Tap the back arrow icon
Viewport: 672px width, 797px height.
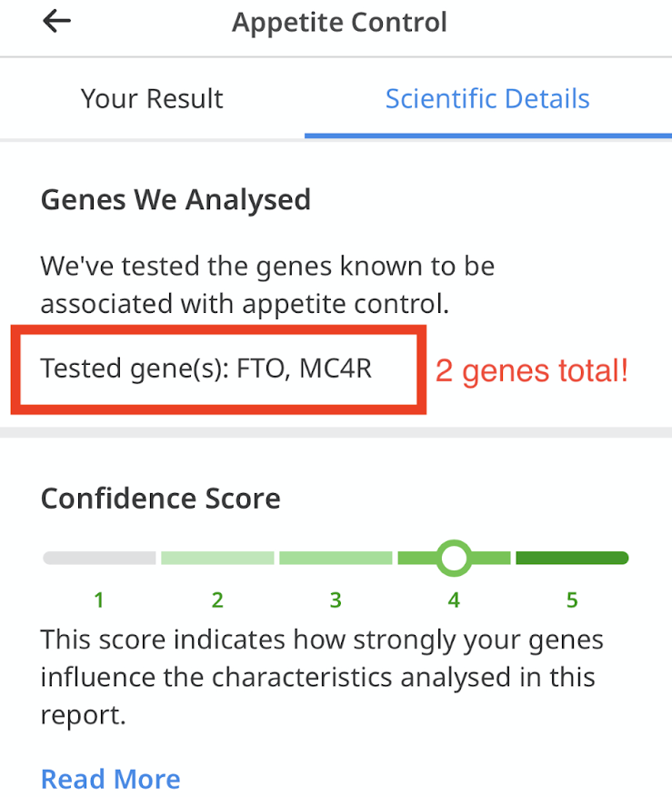[x=56, y=21]
